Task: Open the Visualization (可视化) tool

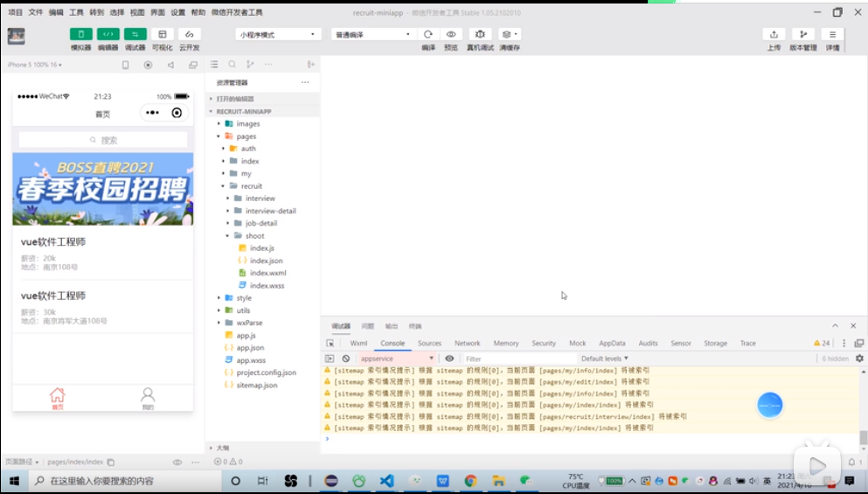Action: click(163, 34)
